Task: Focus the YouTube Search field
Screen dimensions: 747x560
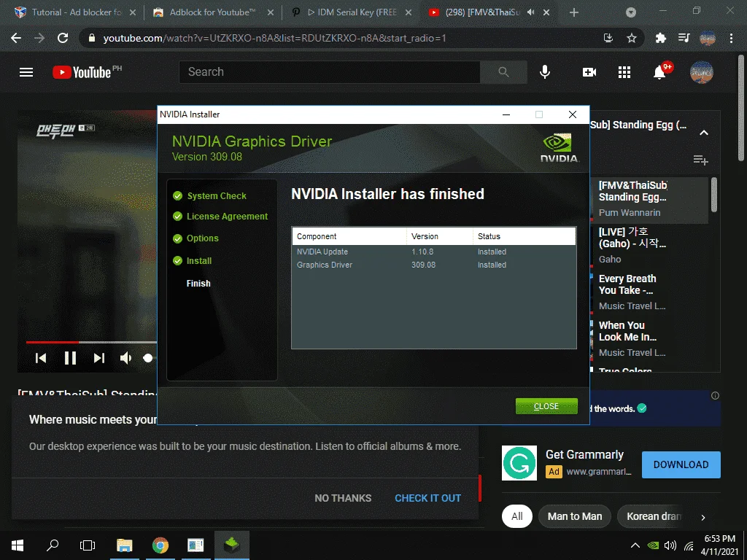Action: coord(330,72)
